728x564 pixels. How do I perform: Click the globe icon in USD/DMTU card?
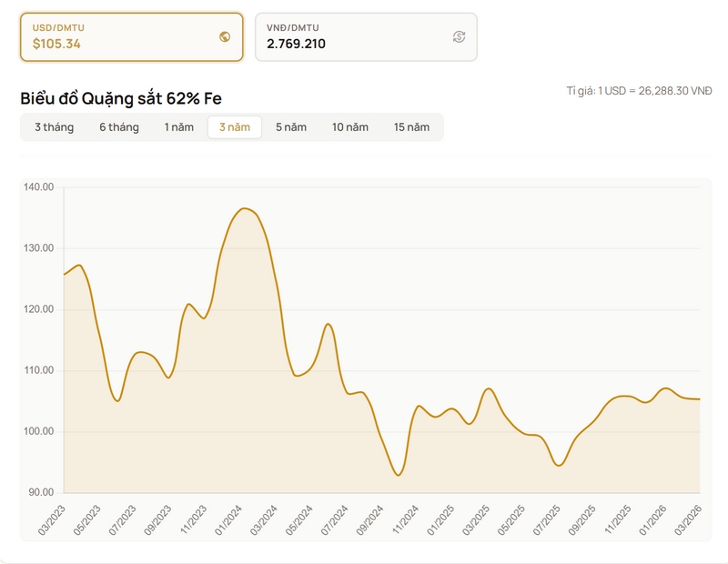pos(225,37)
